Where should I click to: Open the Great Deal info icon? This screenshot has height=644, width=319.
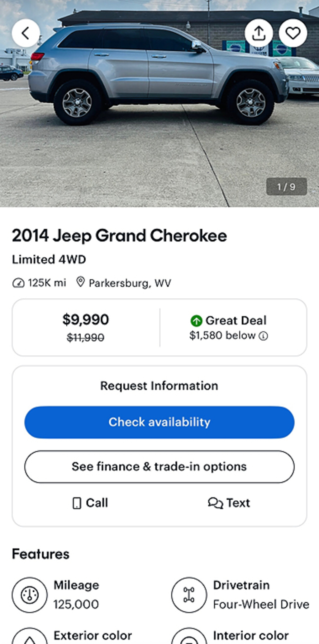click(264, 336)
